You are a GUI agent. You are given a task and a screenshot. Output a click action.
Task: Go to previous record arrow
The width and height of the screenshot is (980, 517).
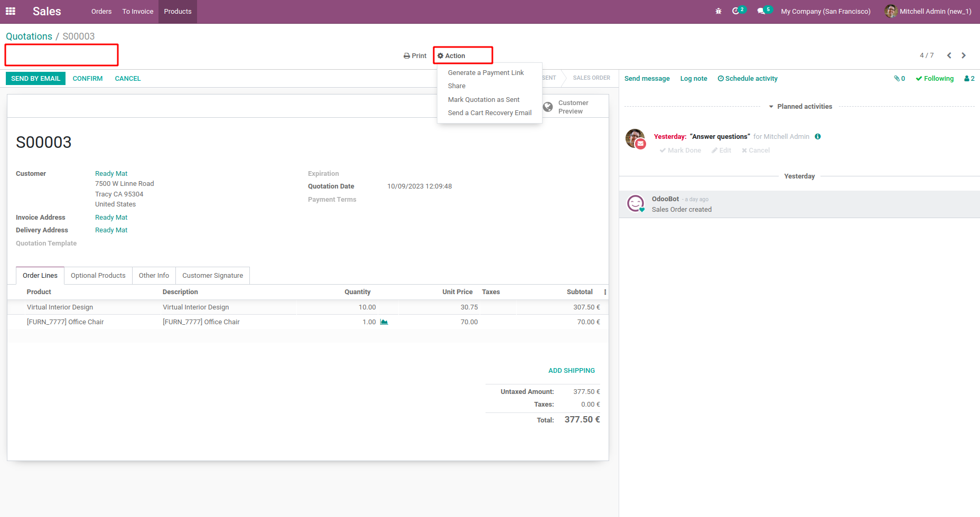point(949,55)
